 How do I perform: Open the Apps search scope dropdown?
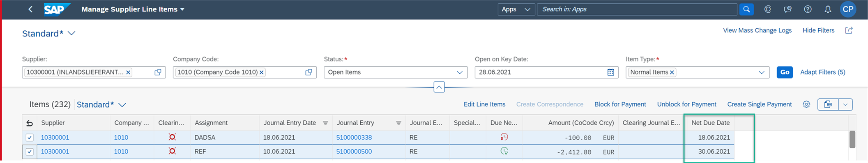point(516,9)
